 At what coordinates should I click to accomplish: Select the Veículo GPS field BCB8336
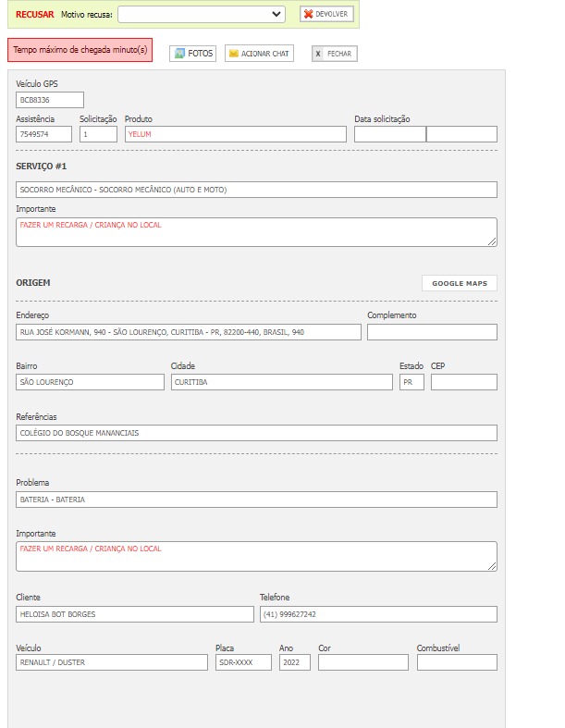tap(50, 100)
